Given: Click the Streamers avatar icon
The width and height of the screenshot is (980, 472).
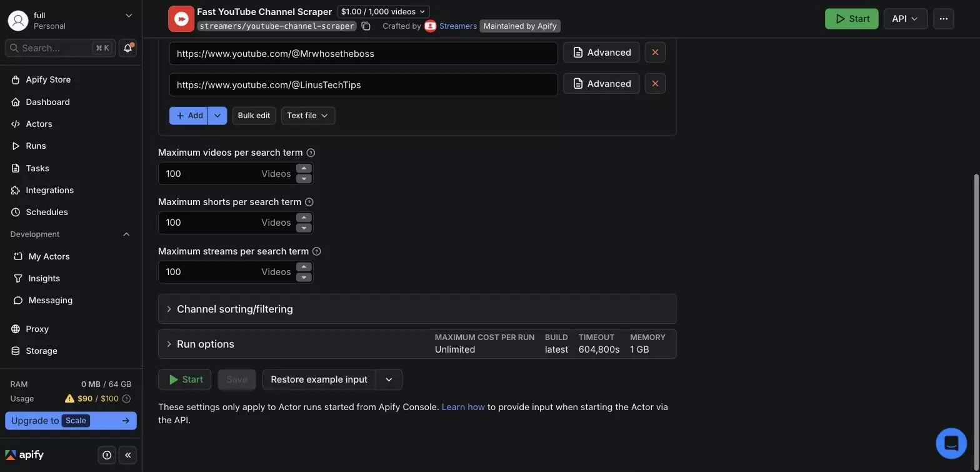Looking at the screenshot, I should click(430, 26).
